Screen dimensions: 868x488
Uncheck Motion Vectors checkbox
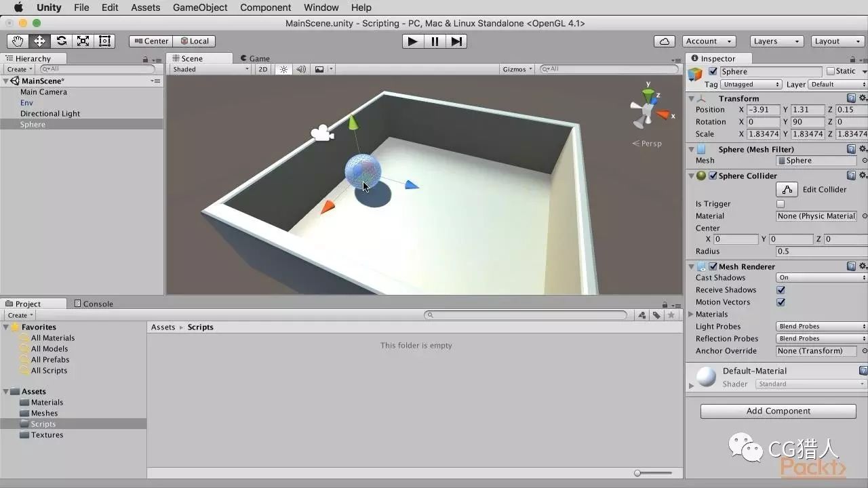pos(781,302)
